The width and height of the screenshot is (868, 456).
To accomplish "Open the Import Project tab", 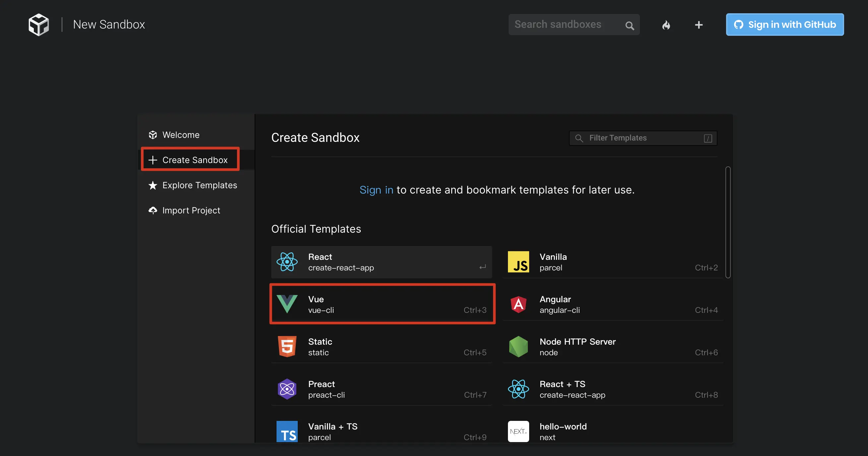I will point(191,210).
